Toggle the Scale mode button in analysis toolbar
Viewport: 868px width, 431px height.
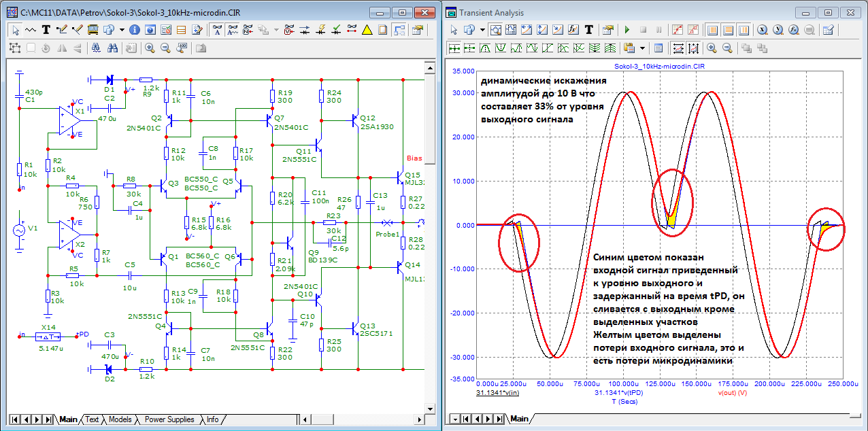[497, 30]
